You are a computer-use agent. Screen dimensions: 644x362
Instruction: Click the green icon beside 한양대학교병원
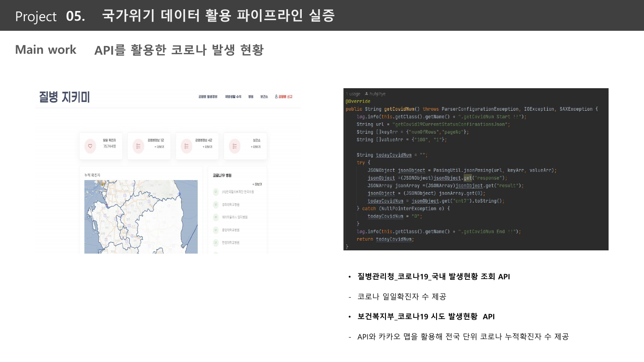click(215, 242)
